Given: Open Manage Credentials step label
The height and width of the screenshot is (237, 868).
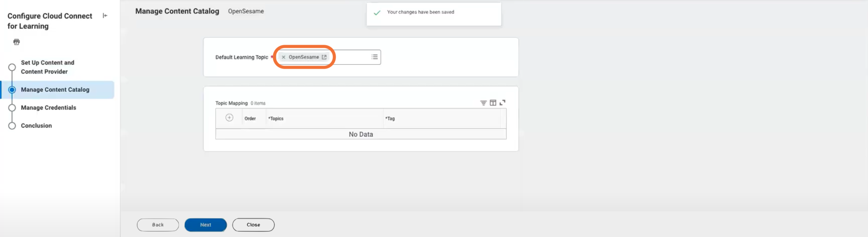Looking at the screenshot, I should pos(48,107).
